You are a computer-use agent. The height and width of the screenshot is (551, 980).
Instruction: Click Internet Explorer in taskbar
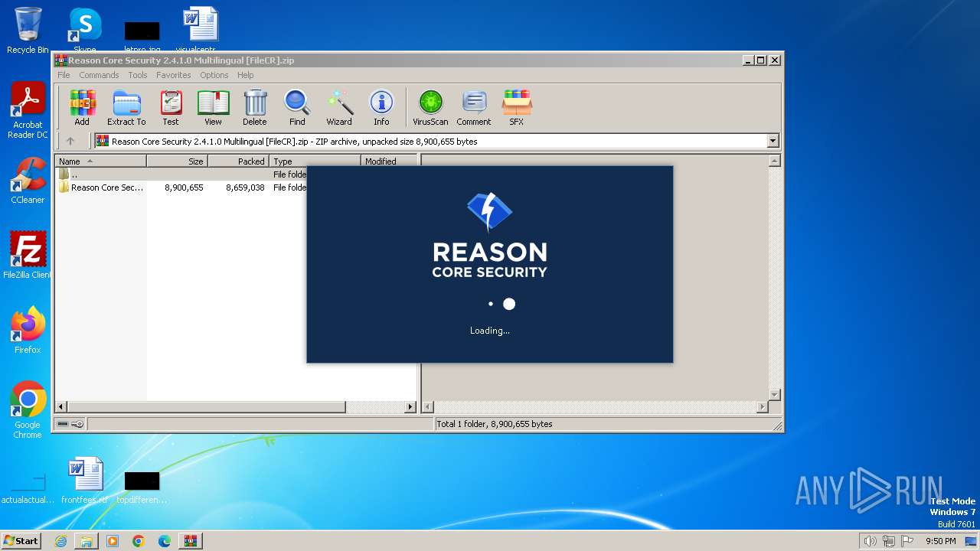[60, 541]
